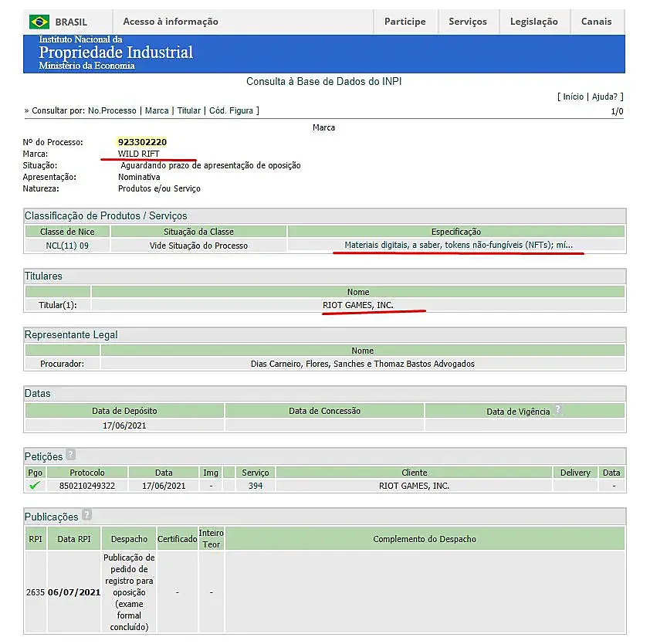Open the Ajuda? help link
The height and width of the screenshot is (644, 650).
604,97
